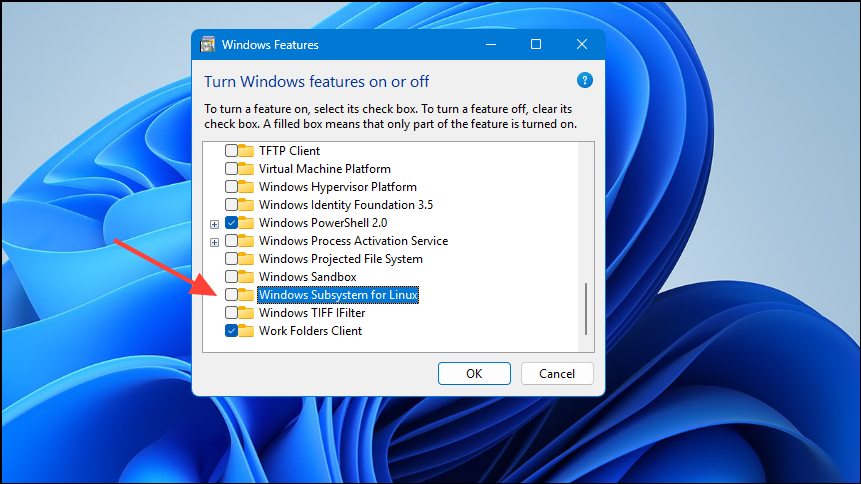The width and height of the screenshot is (861, 484).
Task: Click the help question mark icon
Action: coord(585,81)
